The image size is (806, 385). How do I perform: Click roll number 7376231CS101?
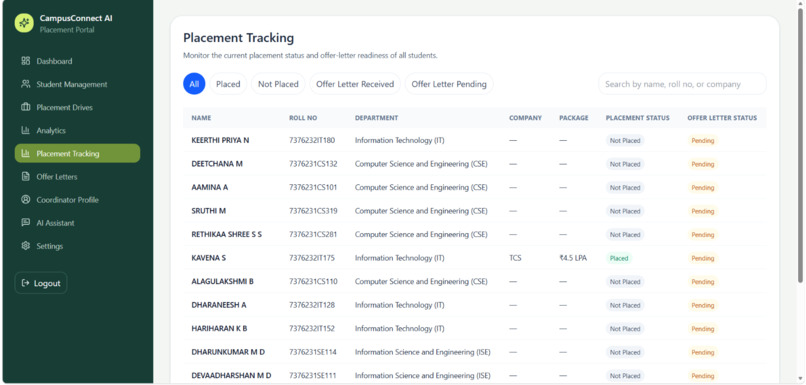[x=313, y=188]
